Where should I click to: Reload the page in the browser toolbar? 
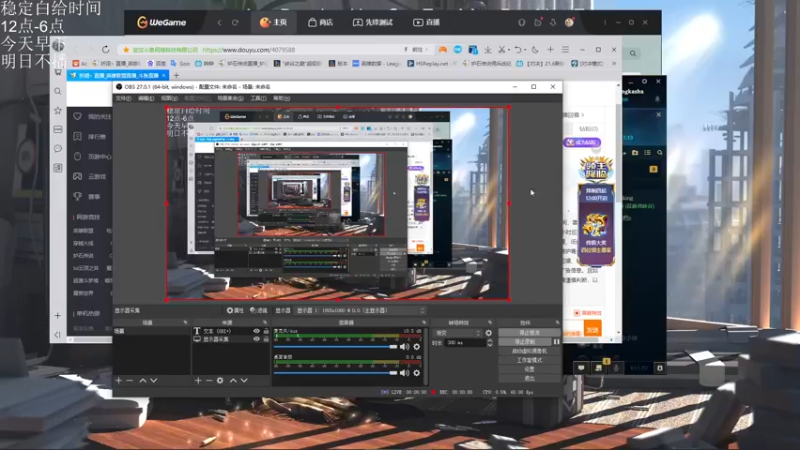(x=106, y=49)
